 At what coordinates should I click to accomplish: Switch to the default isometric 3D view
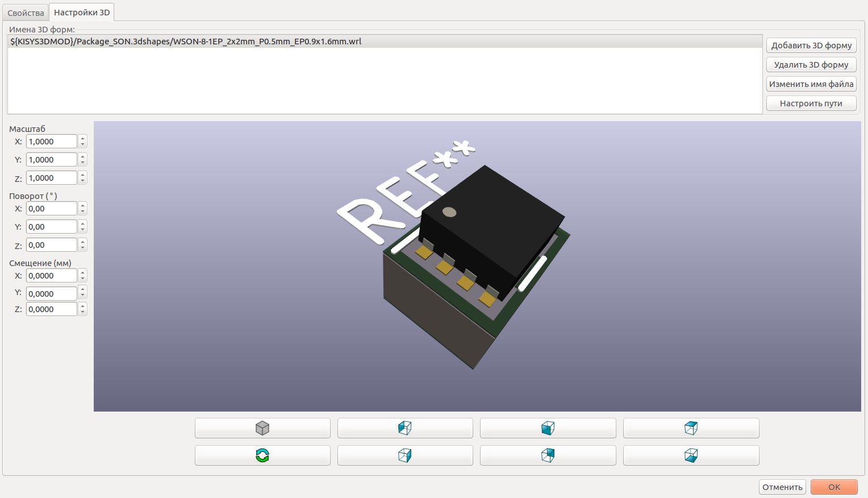pyautogui.click(x=262, y=428)
